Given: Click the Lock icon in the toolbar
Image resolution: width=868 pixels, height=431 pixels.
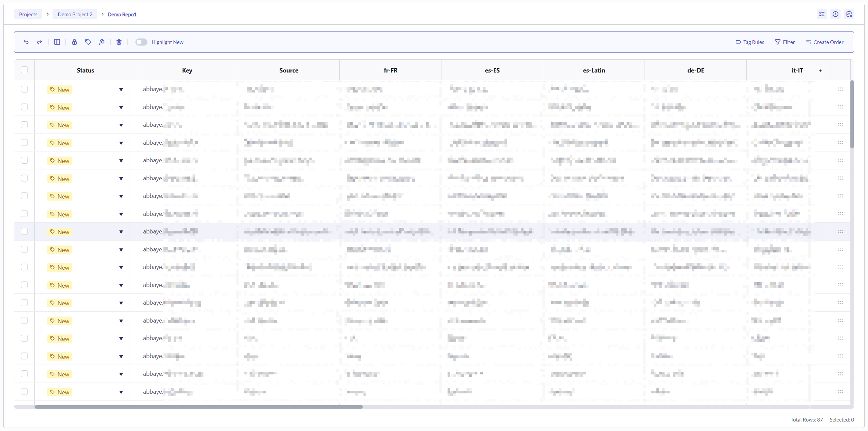Looking at the screenshot, I should pyautogui.click(x=75, y=42).
